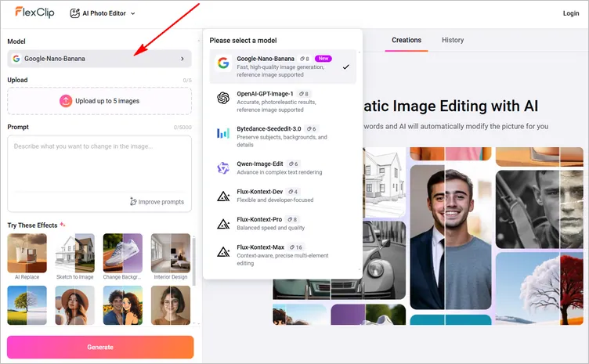Click the New badge on Google-Nano-Banana
This screenshot has width=589, height=364.
click(x=323, y=59)
